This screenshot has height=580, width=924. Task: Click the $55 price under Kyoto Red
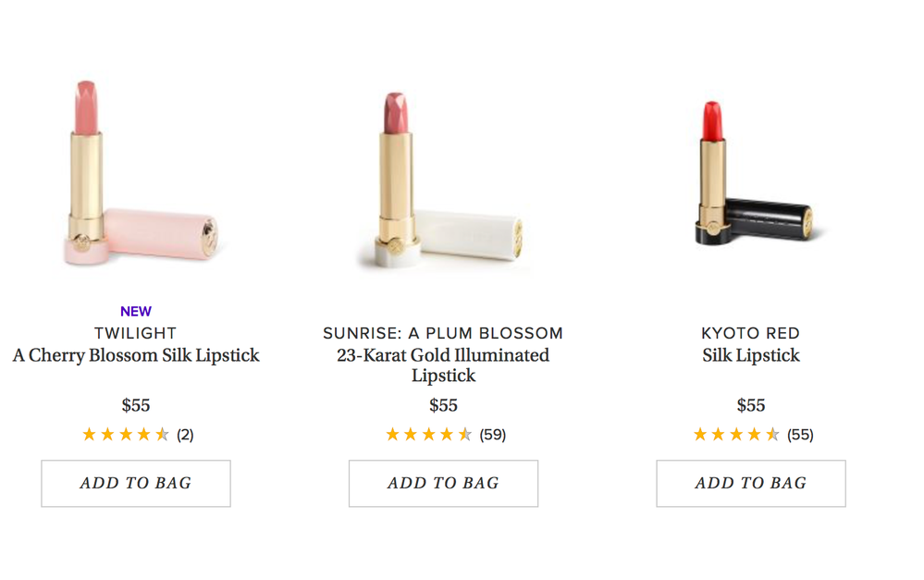click(751, 405)
